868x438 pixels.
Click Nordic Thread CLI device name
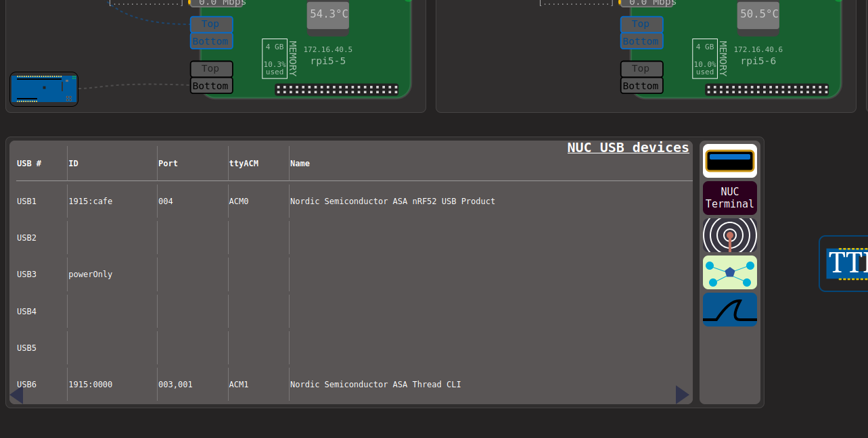click(375, 385)
